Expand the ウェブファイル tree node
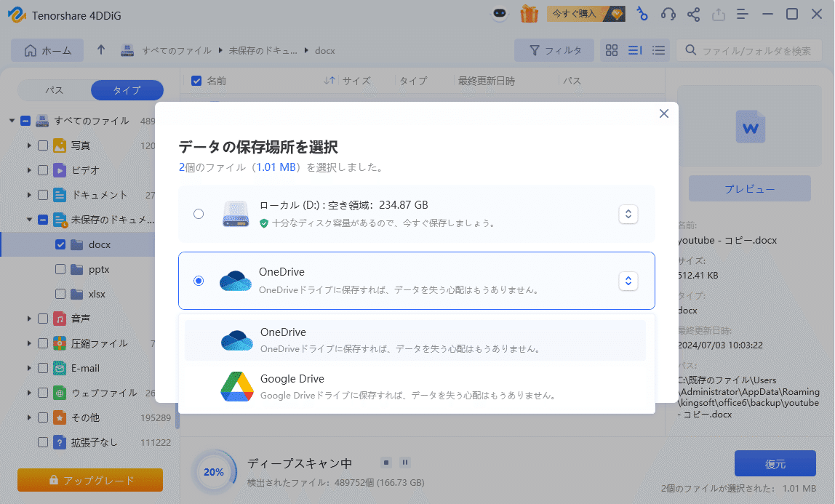 point(29,393)
